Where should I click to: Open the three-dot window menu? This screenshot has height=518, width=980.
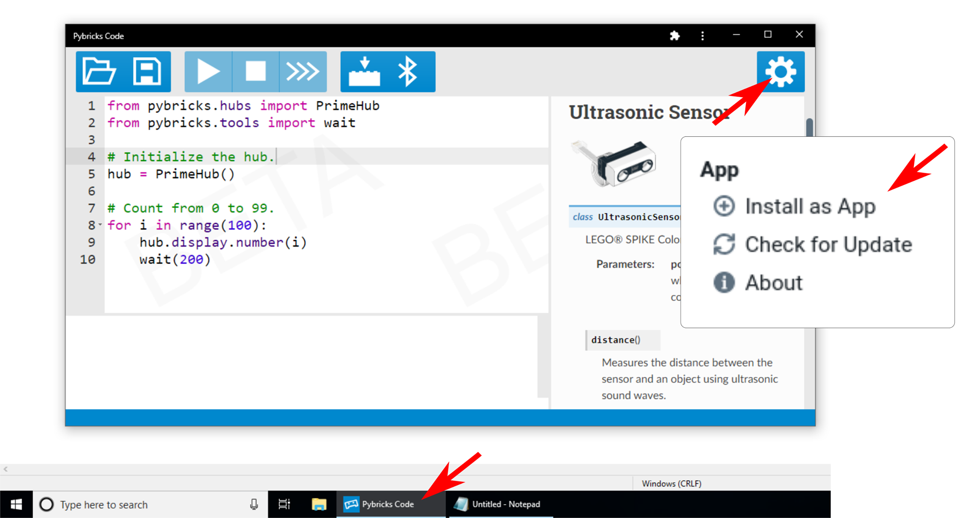(x=702, y=36)
